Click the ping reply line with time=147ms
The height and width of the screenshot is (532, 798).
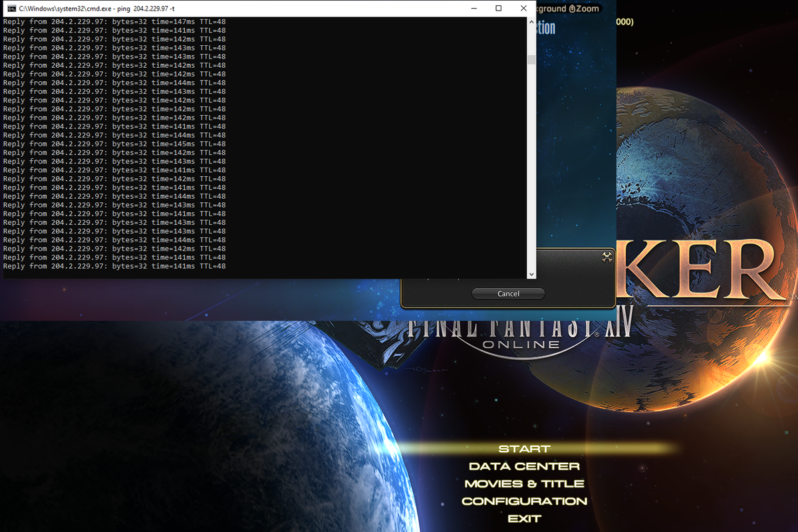pos(114,22)
